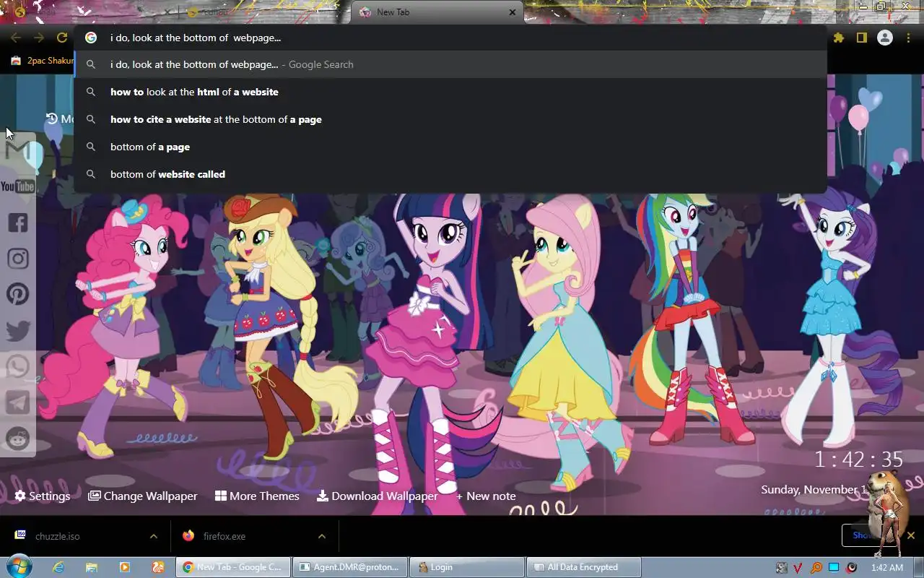Open the Windows Start orb
Image resolution: width=924 pixels, height=578 pixels.
(19, 566)
